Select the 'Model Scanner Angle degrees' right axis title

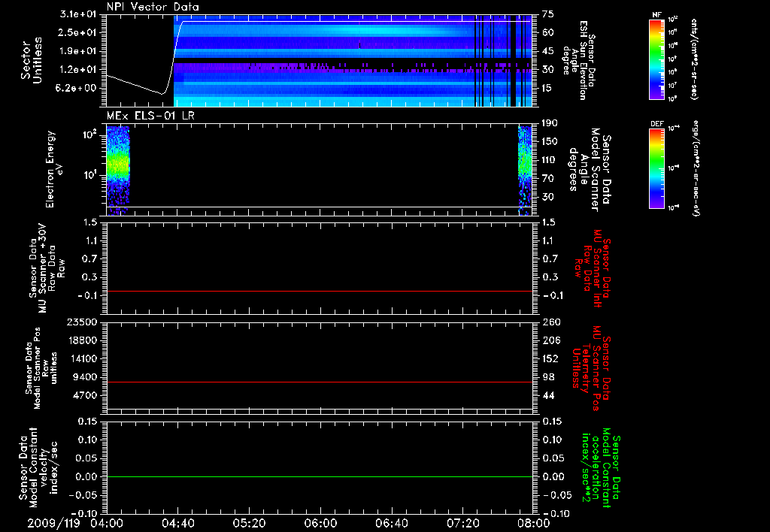590,169
